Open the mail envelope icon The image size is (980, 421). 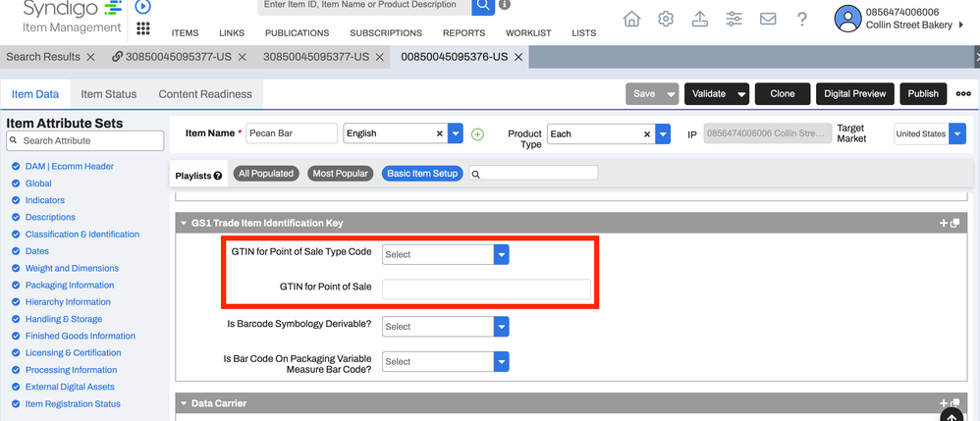pos(768,20)
